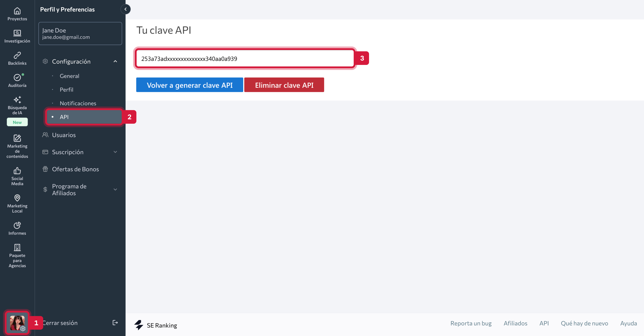Open Paquete para Agencias building icon
Screen dimensions: 644x336
(x=17, y=247)
